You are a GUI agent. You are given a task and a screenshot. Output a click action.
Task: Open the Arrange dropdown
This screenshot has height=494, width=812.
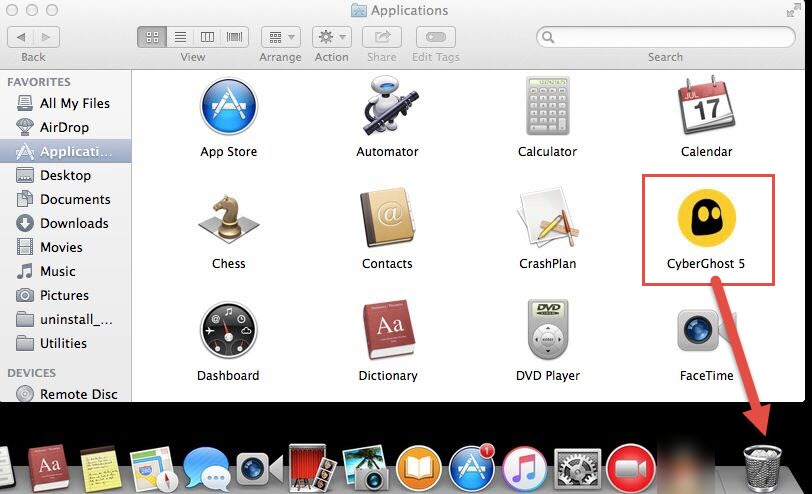(281, 37)
